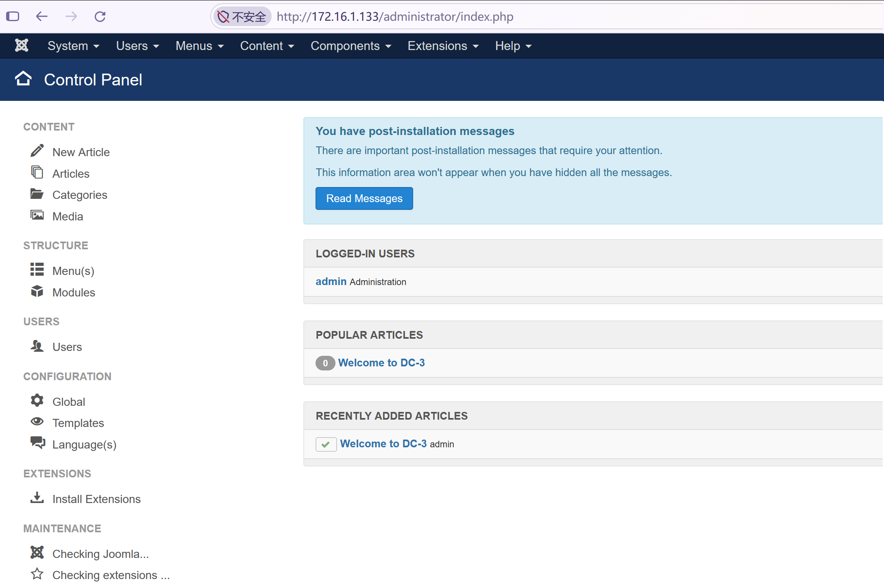The width and height of the screenshot is (884, 588).
Task: Open the New Article sidebar link
Action: pyautogui.click(x=81, y=152)
